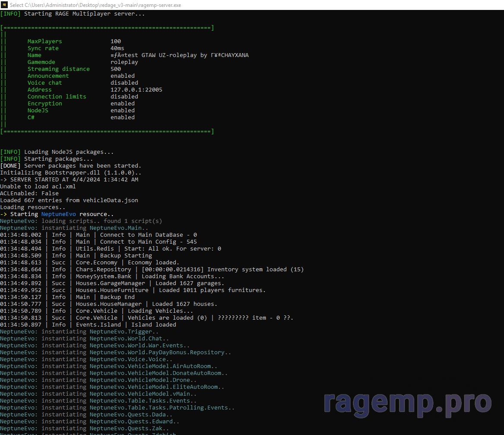This screenshot has width=504, height=435.
Task: Click timestamp 01:34:48.002
Action: 21,235
